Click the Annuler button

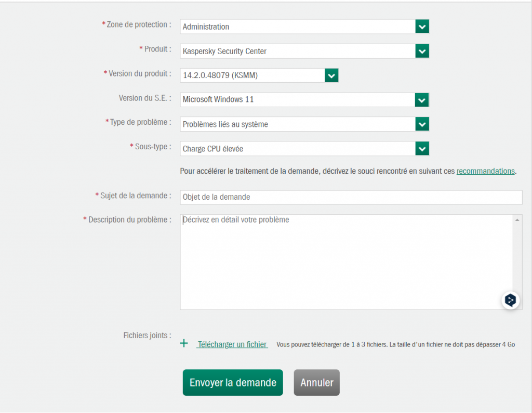(x=316, y=382)
